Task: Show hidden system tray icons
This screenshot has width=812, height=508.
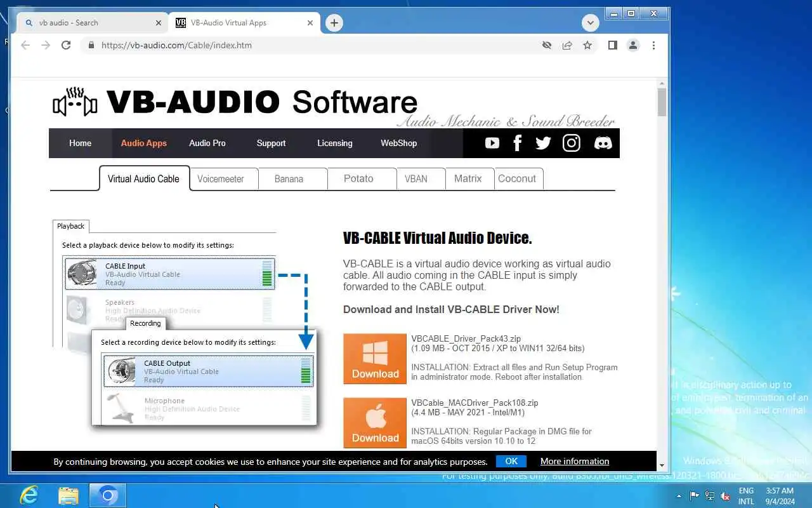Action: pyautogui.click(x=679, y=497)
